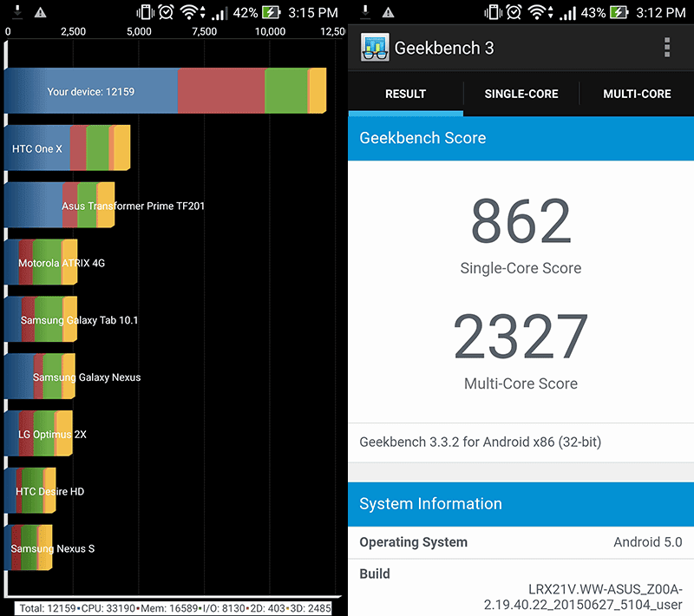Tap the red memory segment of your device bar
The width and height of the screenshot is (694, 616).
pyautogui.click(x=221, y=91)
